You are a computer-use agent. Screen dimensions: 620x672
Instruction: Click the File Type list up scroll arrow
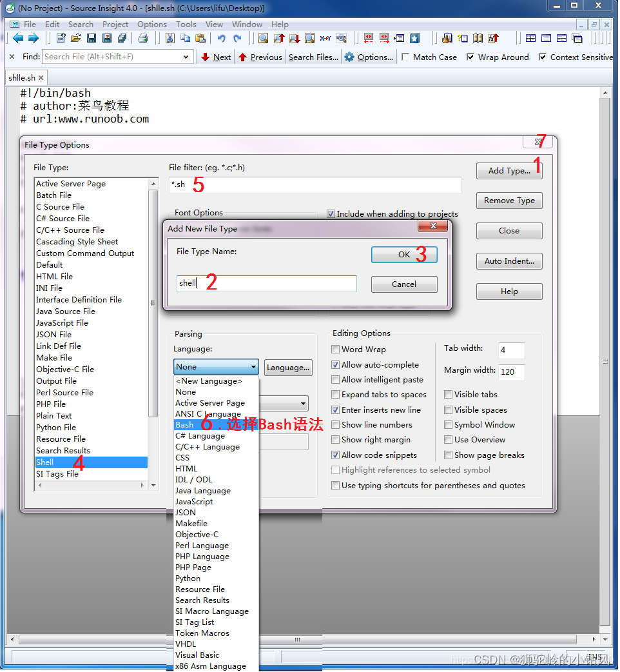pyautogui.click(x=153, y=183)
